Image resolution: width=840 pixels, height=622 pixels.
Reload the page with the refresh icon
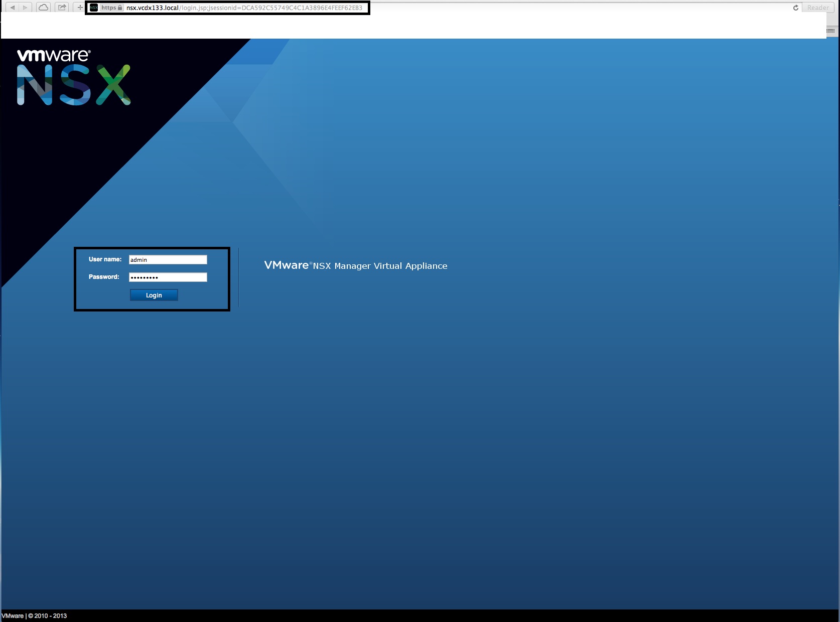pyautogui.click(x=795, y=8)
